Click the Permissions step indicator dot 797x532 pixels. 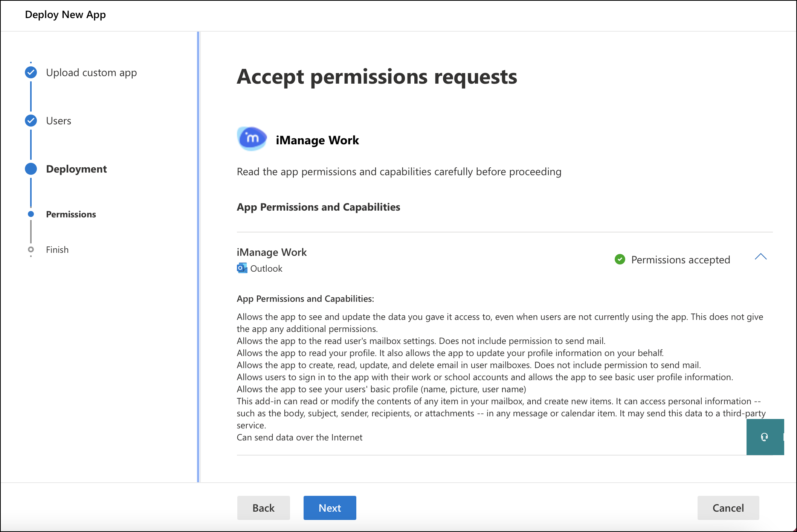31,214
